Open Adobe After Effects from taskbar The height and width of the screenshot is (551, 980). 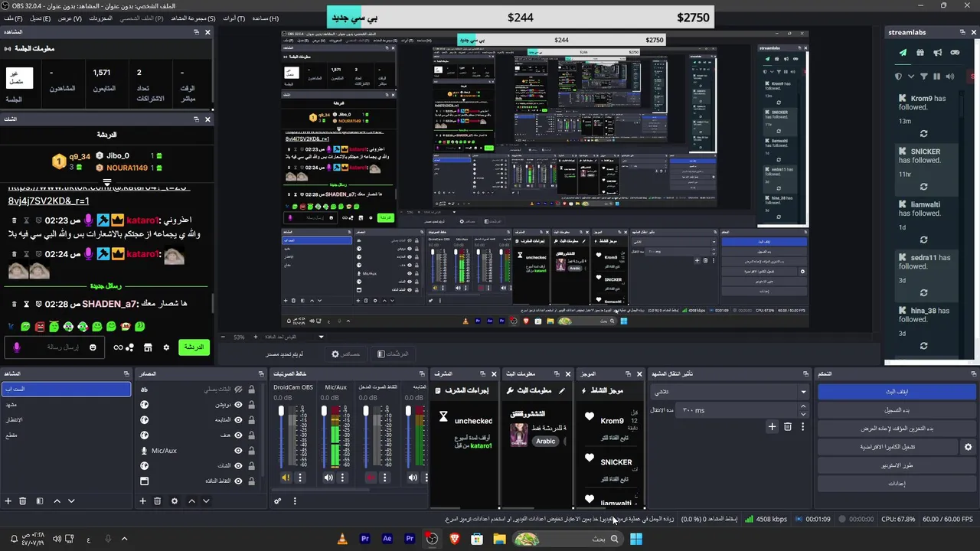387,539
